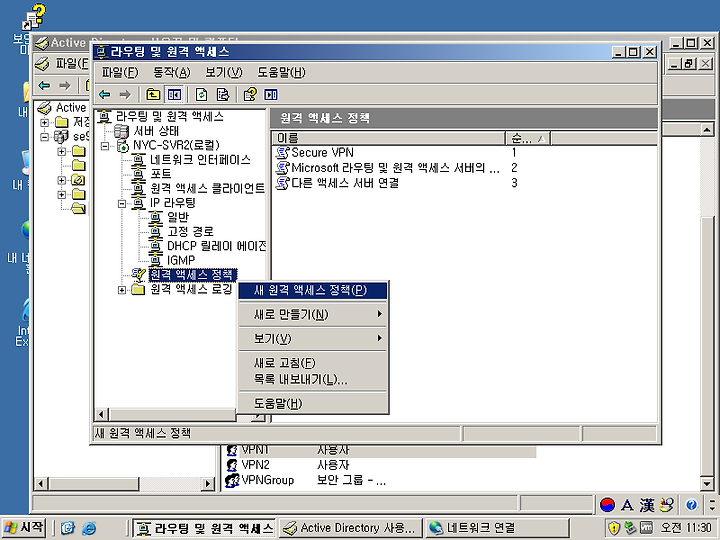Screen dimensions: 720x540
Task: Click the Back arrow in Routing toolbar
Action: pyautogui.click(x=105, y=95)
